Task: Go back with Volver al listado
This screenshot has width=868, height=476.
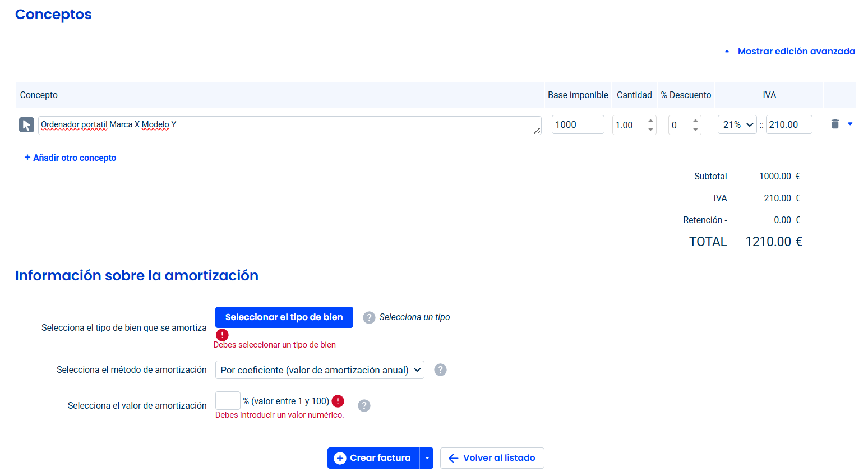Action: click(492, 458)
